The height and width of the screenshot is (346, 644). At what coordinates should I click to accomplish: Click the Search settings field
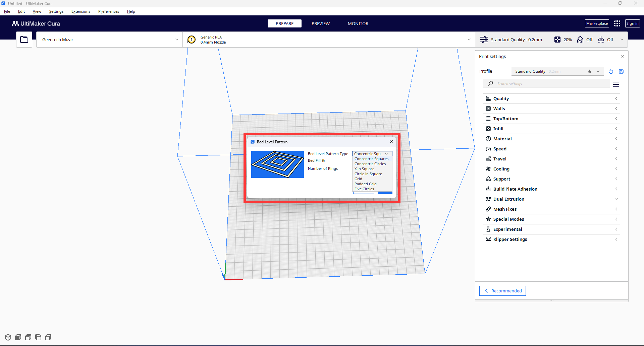[547, 84]
